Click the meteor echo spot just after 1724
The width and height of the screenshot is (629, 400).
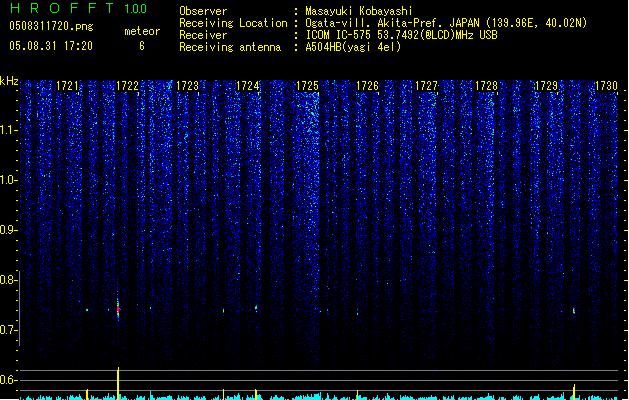[256, 308]
